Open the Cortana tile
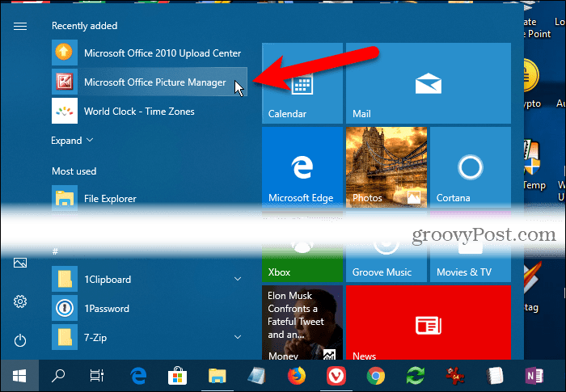The height and width of the screenshot is (392, 566). coord(471,167)
